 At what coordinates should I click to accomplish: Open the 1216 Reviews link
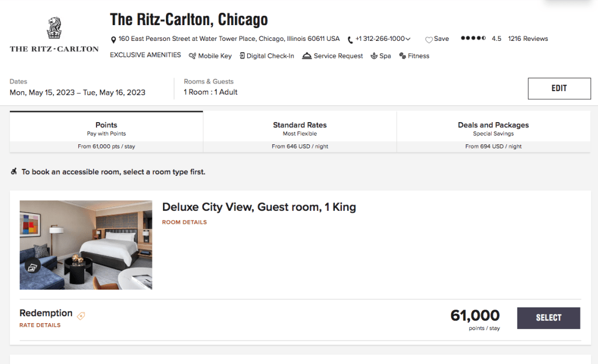[528, 39]
